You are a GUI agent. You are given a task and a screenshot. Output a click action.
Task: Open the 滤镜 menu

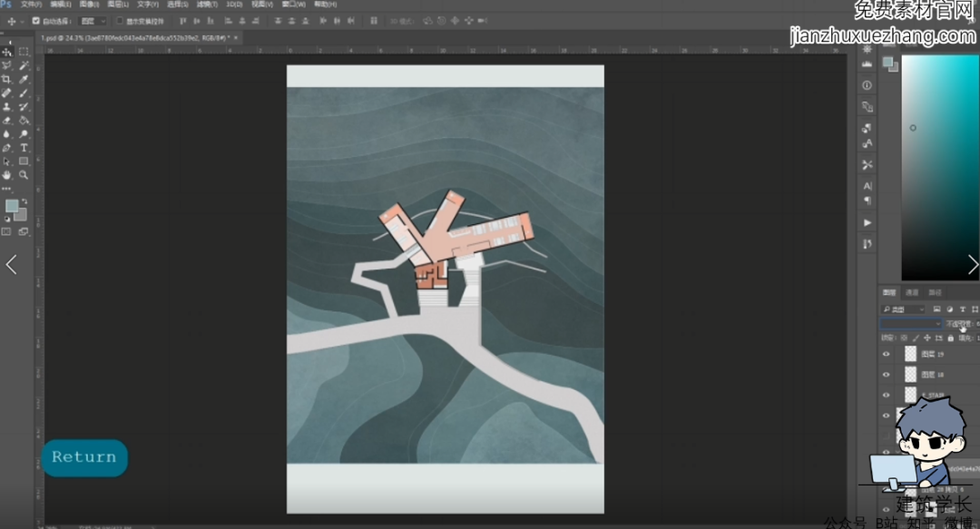207,5
